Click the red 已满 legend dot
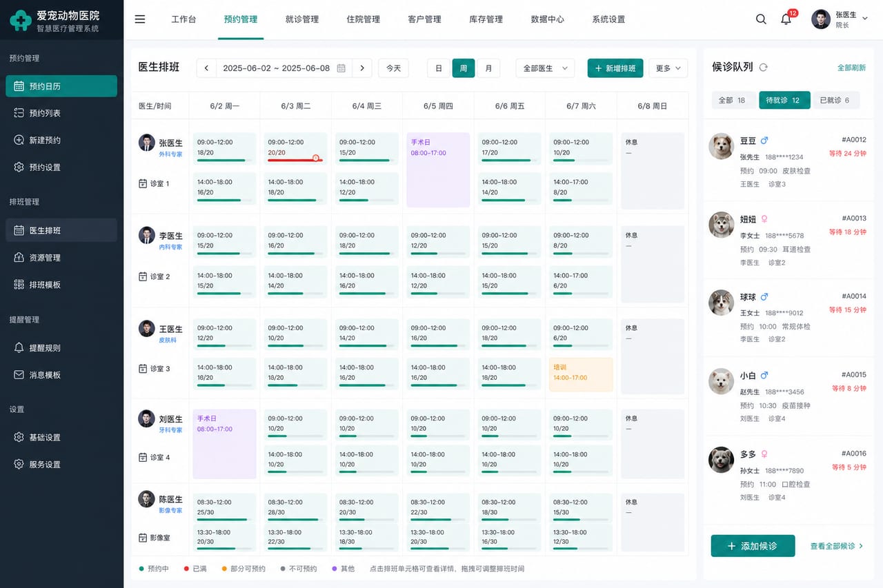The height and width of the screenshot is (588, 883). [186, 569]
